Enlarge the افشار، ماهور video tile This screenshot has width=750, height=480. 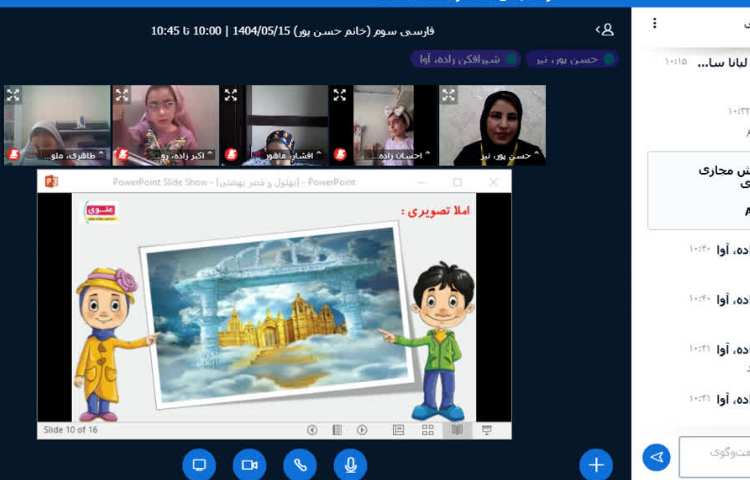(231, 95)
